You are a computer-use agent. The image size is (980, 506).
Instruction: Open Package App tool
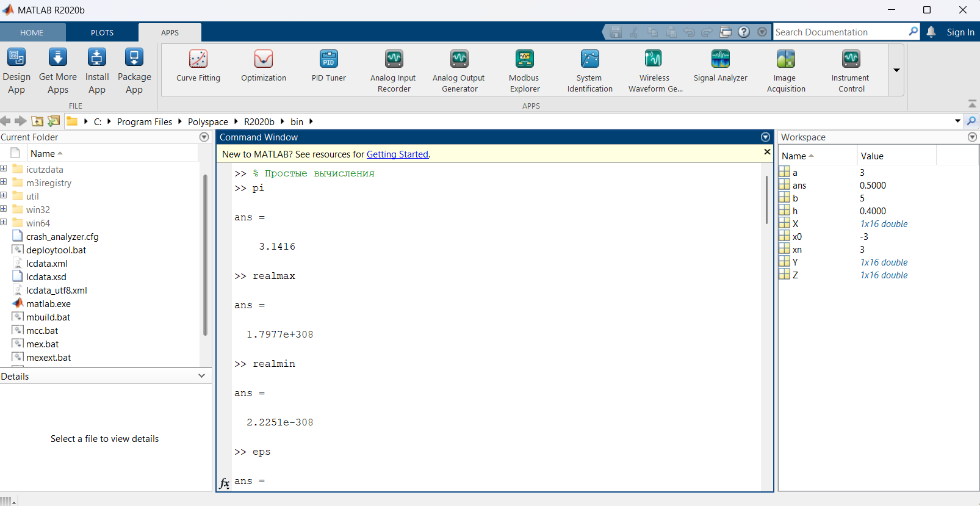point(134,71)
